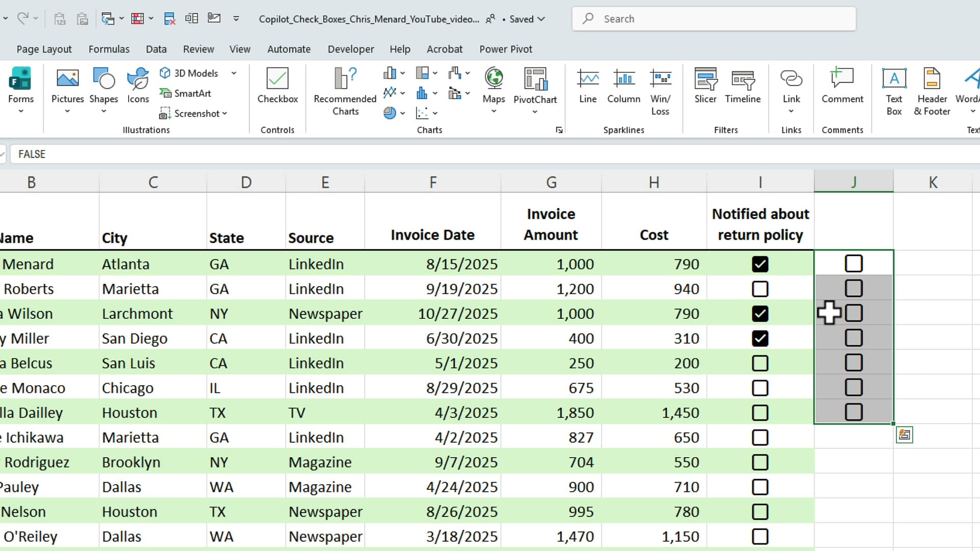Click the Quick Analysis icon below selection
The height and width of the screenshot is (551, 980).
coord(904,435)
